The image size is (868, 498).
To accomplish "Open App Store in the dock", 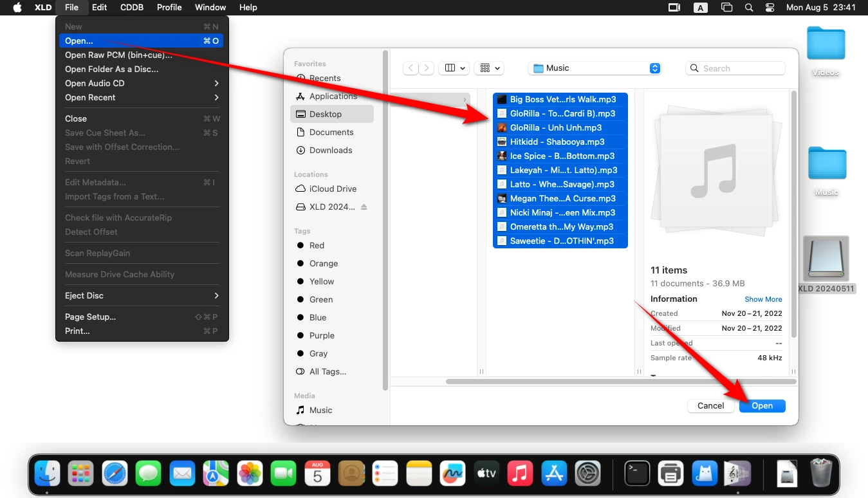I will 554,474.
